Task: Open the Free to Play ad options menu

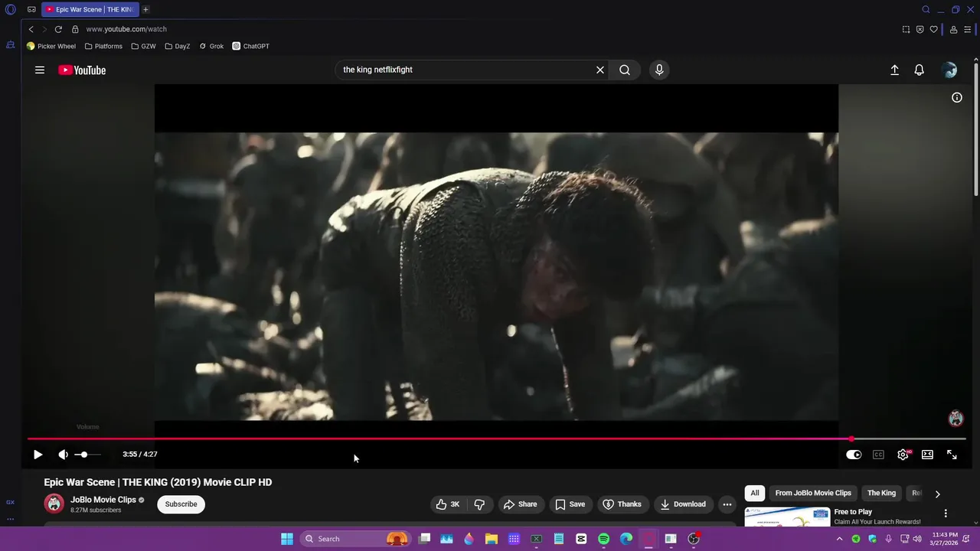Action: (946, 514)
